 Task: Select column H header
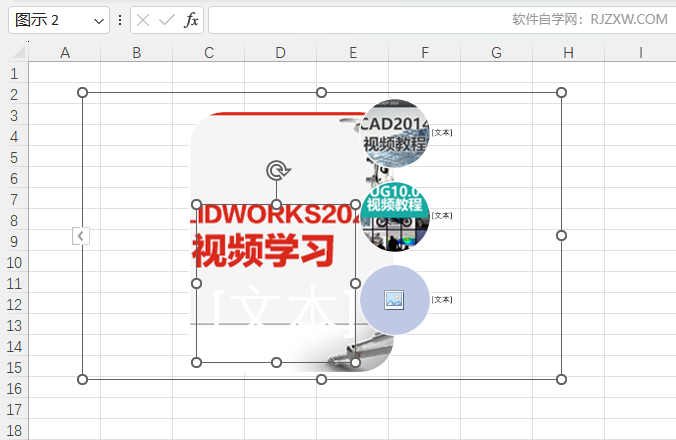(x=569, y=53)
